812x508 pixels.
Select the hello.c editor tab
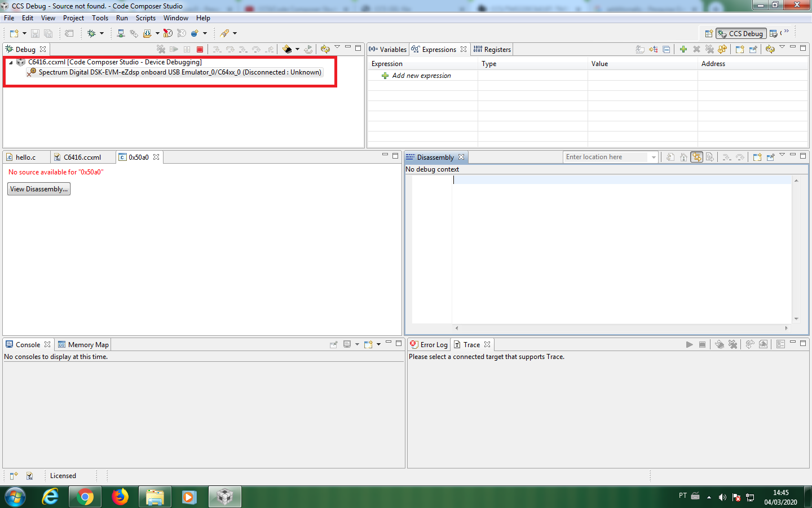point(26,157)
